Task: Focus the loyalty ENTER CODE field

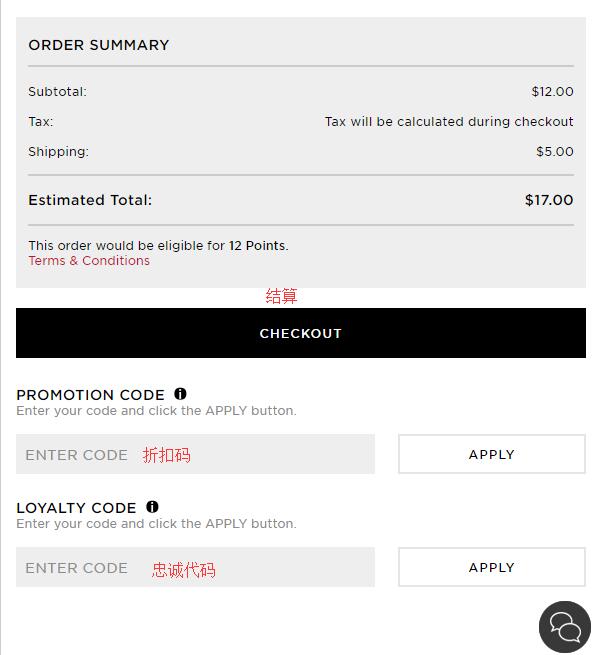Action: 195,567
